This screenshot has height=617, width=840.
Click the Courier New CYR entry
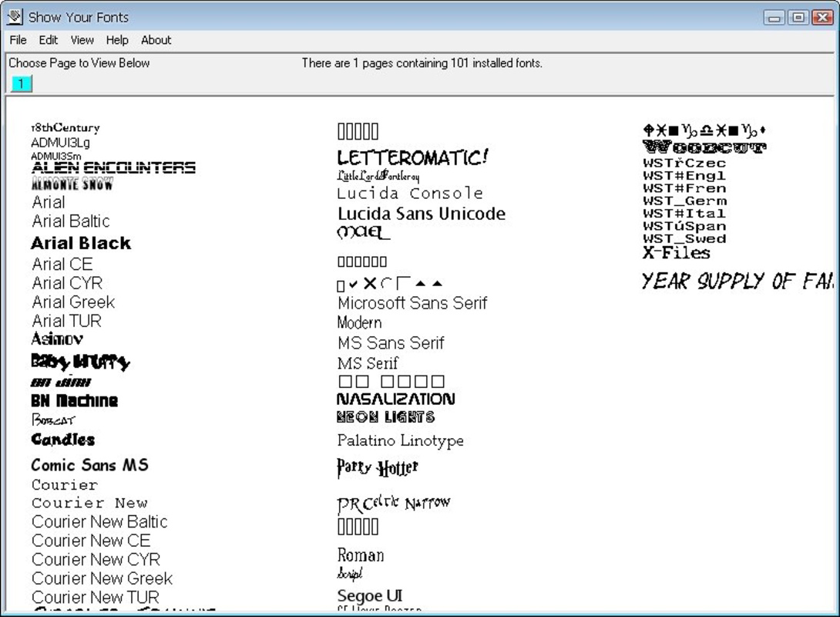[96, 559]
